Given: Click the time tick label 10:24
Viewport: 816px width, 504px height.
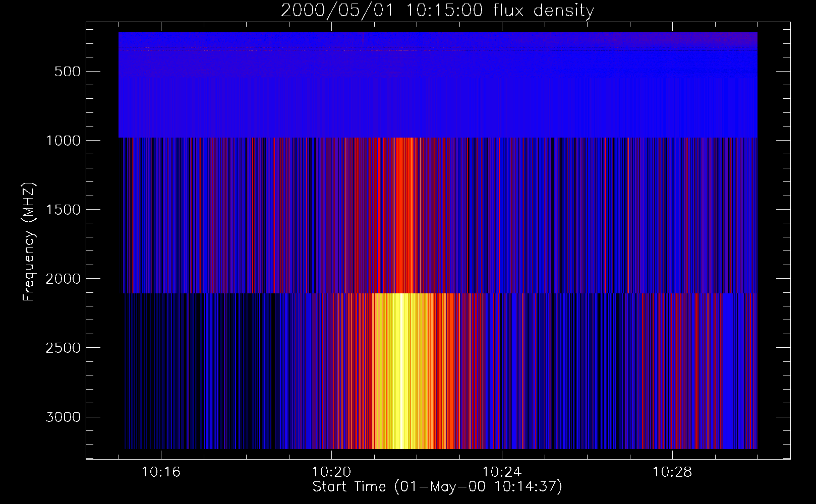Looking at the screenshot, I should click(x=502, y=472).
